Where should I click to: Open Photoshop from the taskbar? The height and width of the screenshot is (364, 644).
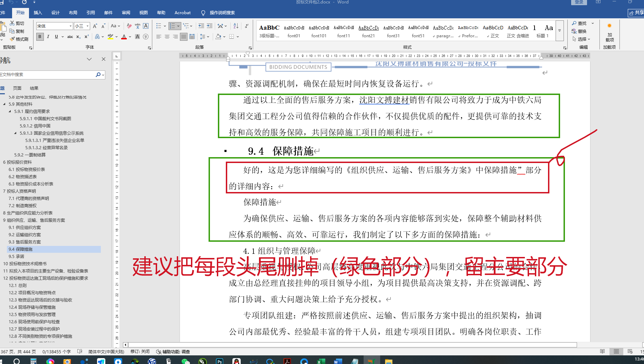[219, 361]
